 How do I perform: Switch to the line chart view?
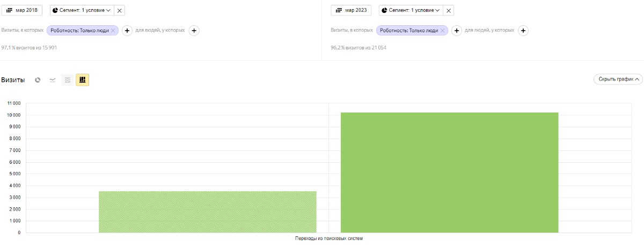[53, 80]
